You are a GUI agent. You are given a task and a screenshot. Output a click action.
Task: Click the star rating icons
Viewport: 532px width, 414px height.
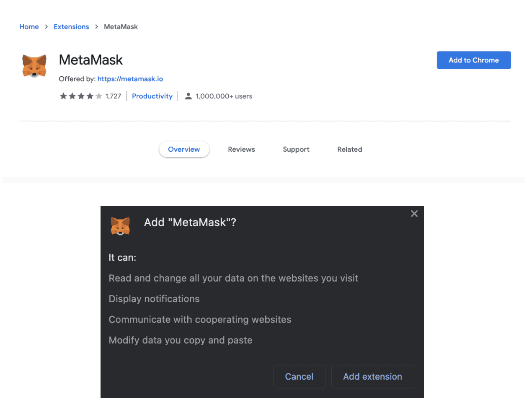81,96
